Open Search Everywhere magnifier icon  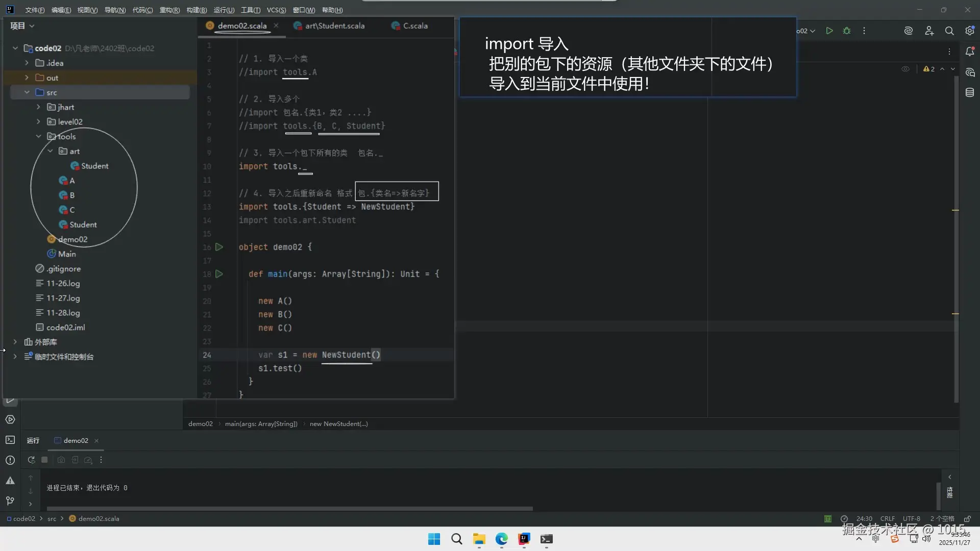click(x=949, y=31)
